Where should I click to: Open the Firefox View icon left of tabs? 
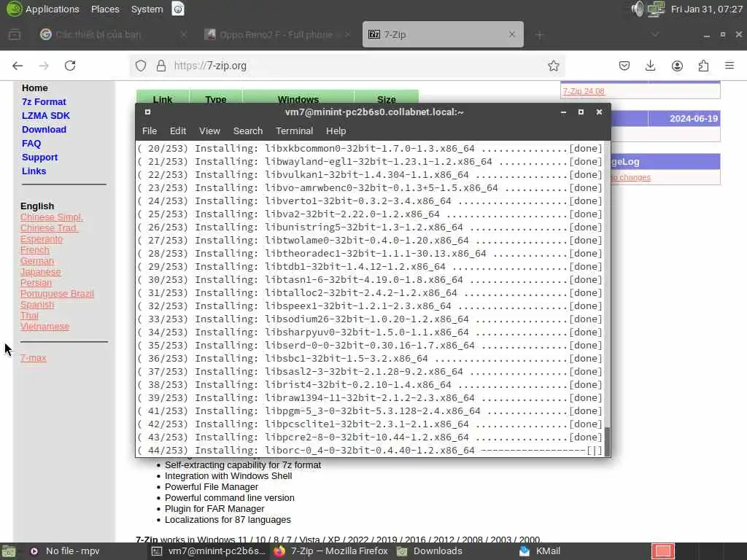click(15, 34)
